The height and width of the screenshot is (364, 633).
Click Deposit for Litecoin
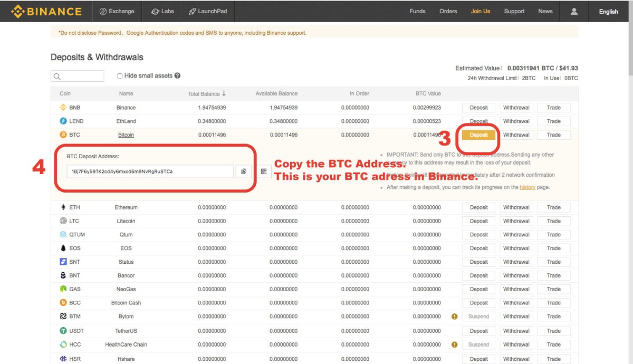pos(479,221)
